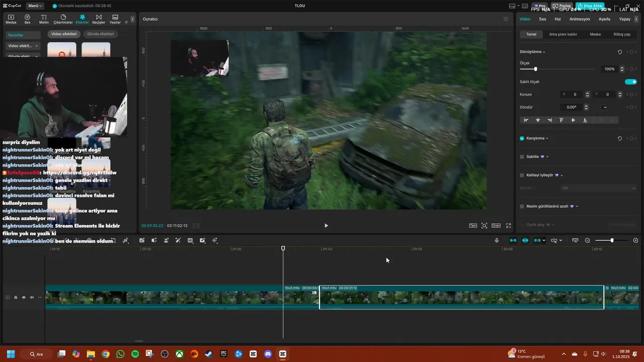Click align horizontal center icon
Screen dimensions: 644x362
(538, 120)
